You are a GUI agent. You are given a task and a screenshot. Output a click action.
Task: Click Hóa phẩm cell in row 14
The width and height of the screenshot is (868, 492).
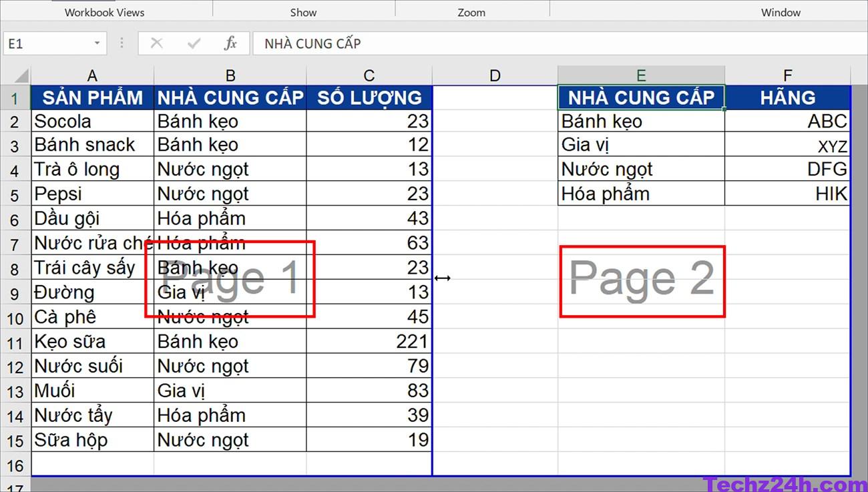[x=230, y=415]
